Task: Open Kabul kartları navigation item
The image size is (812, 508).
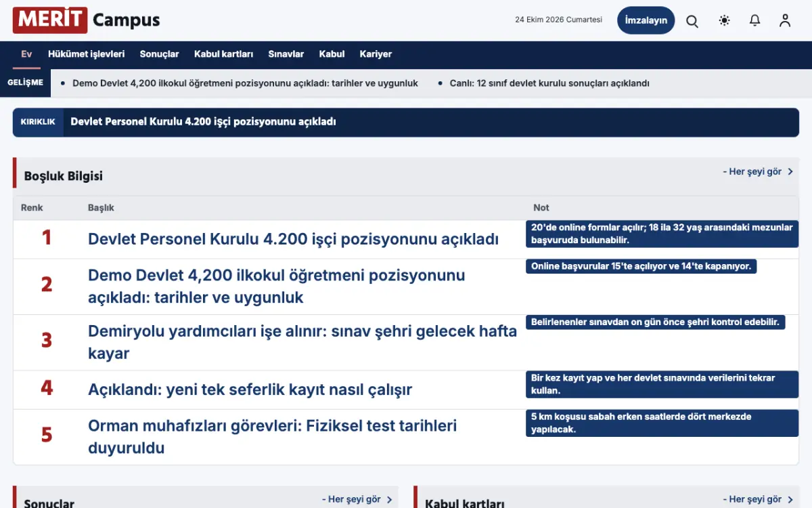Action: coord(223,54)
